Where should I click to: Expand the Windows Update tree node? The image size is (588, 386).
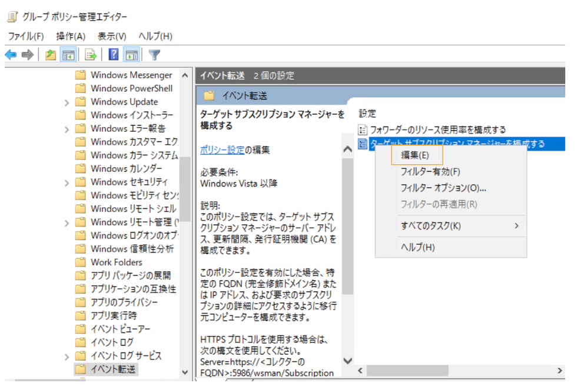[x=67, y=102]
